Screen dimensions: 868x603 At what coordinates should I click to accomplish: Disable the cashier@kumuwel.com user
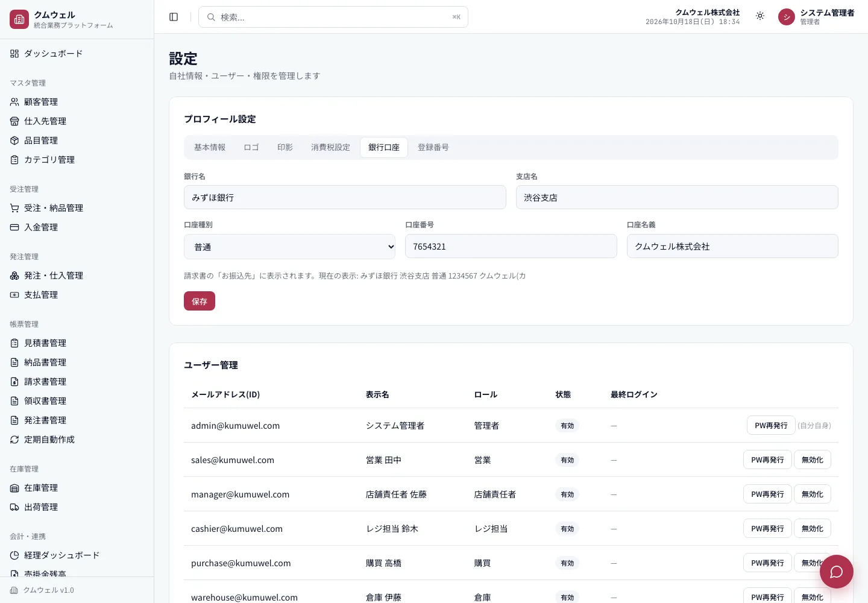812,529
